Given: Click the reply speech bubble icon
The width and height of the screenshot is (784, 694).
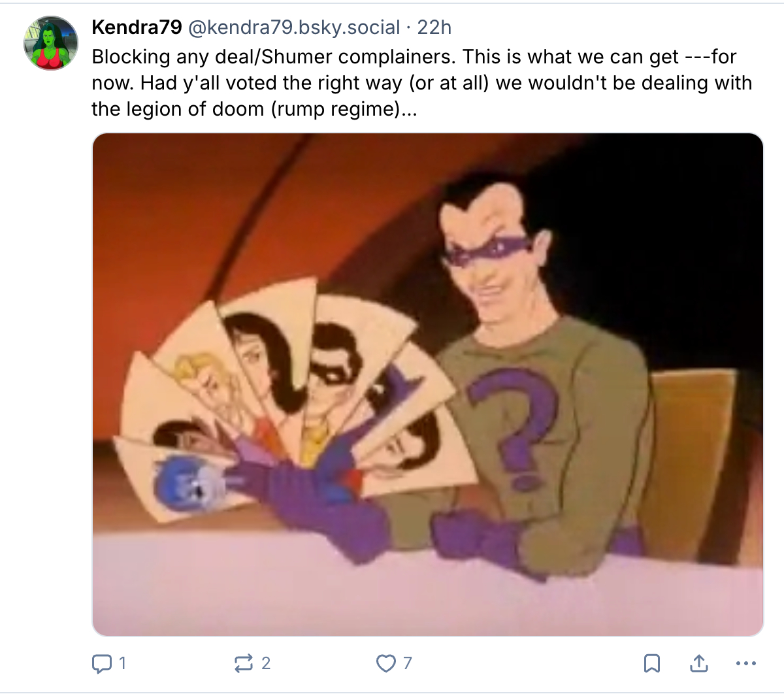Looking at the screenshot, I should pos(101,664).
